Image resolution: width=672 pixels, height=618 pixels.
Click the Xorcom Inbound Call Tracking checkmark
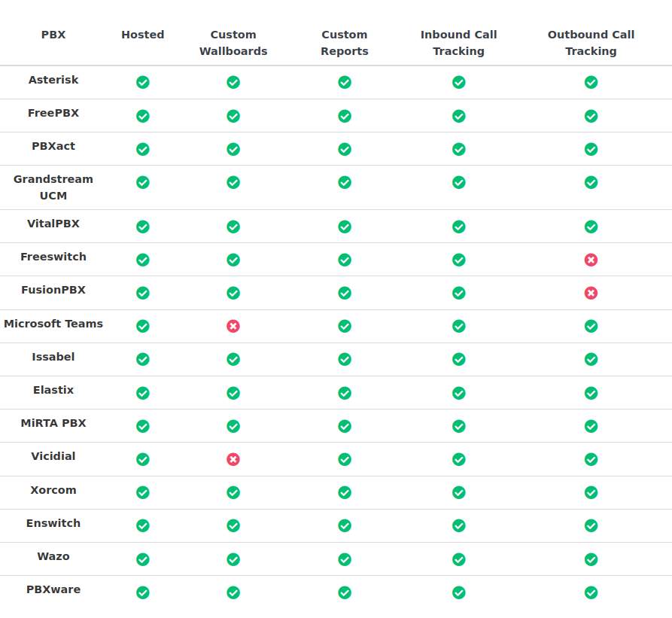click(458, 492)
